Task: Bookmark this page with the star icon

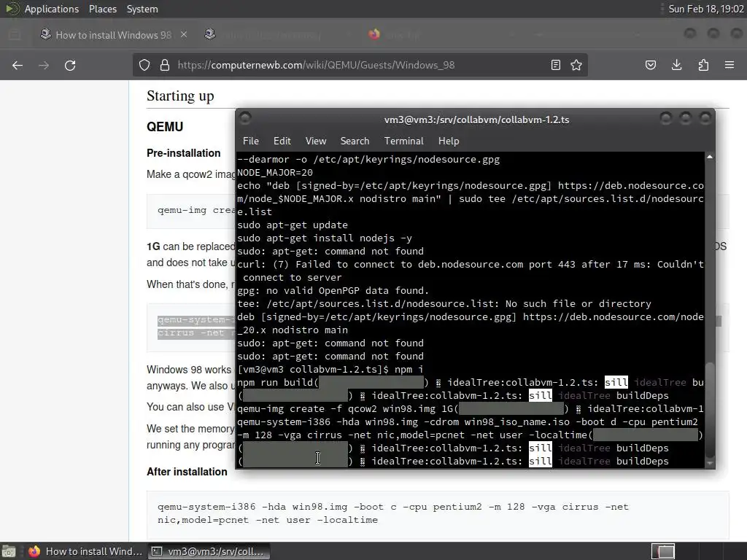Action: pyautogui.click(x=576, y=65)
